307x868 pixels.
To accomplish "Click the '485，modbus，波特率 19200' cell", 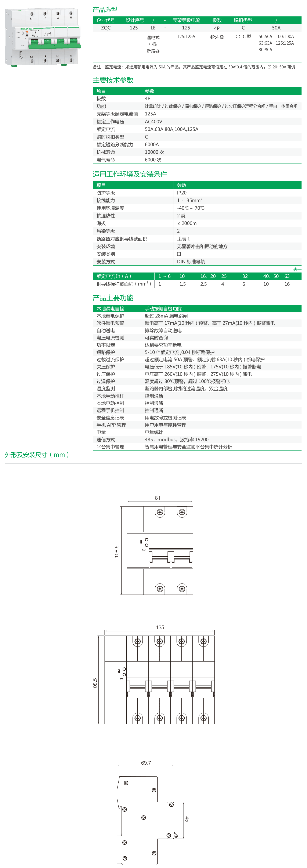I will coord(177,439).
